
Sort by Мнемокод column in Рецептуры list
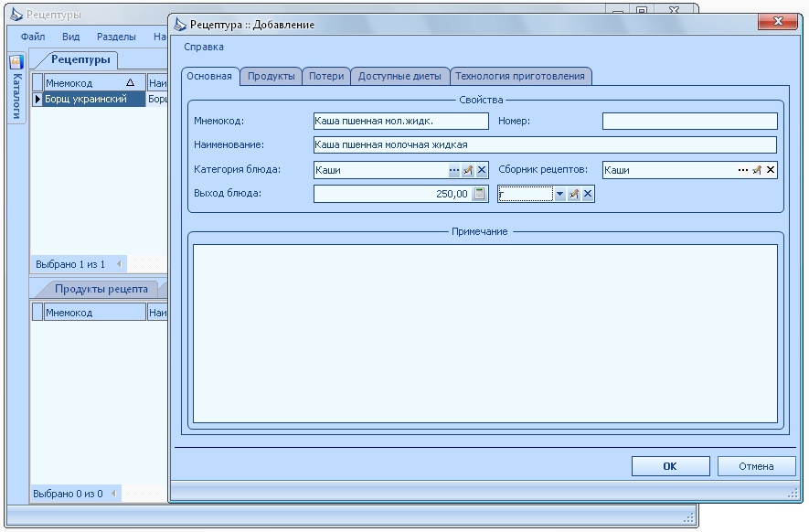(94, 83)
